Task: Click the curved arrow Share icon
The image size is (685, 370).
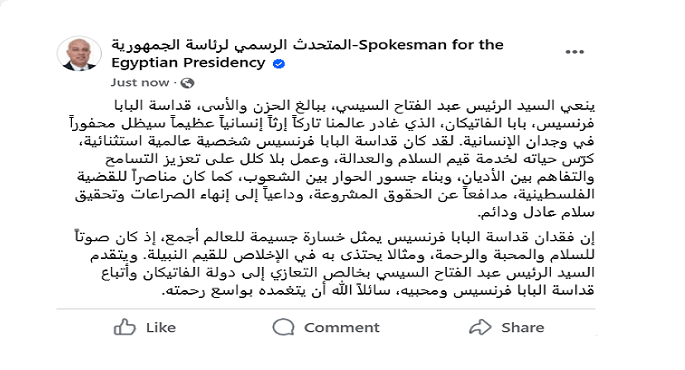Action: (x=480, y=327)
